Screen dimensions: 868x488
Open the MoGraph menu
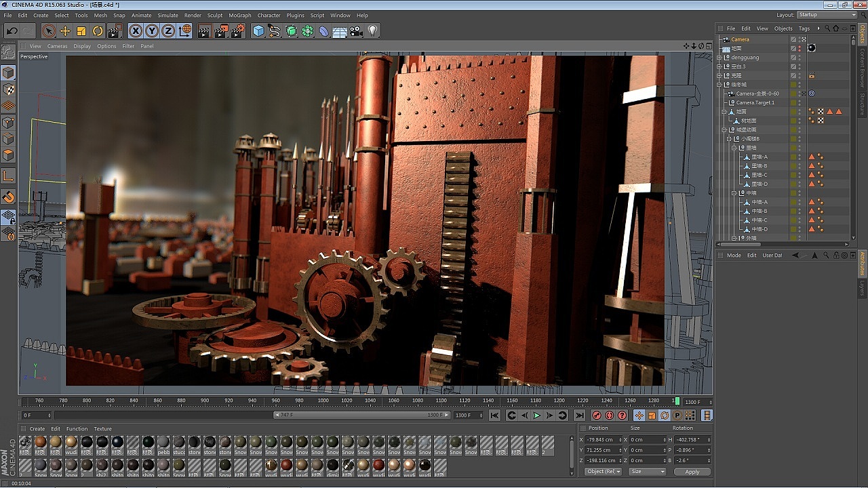(x=239, y=15)
